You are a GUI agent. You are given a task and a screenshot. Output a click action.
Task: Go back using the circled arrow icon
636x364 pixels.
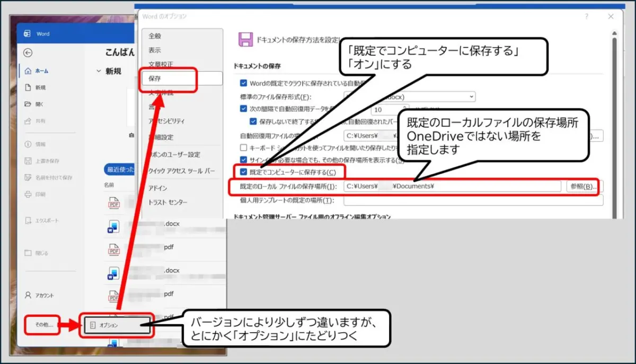(28, 52)
